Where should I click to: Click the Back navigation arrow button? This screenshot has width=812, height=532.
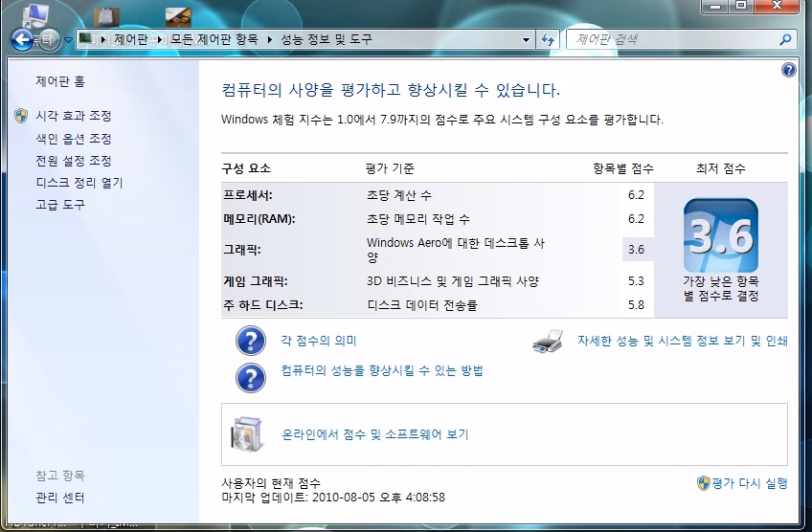(x=22, y=39)
